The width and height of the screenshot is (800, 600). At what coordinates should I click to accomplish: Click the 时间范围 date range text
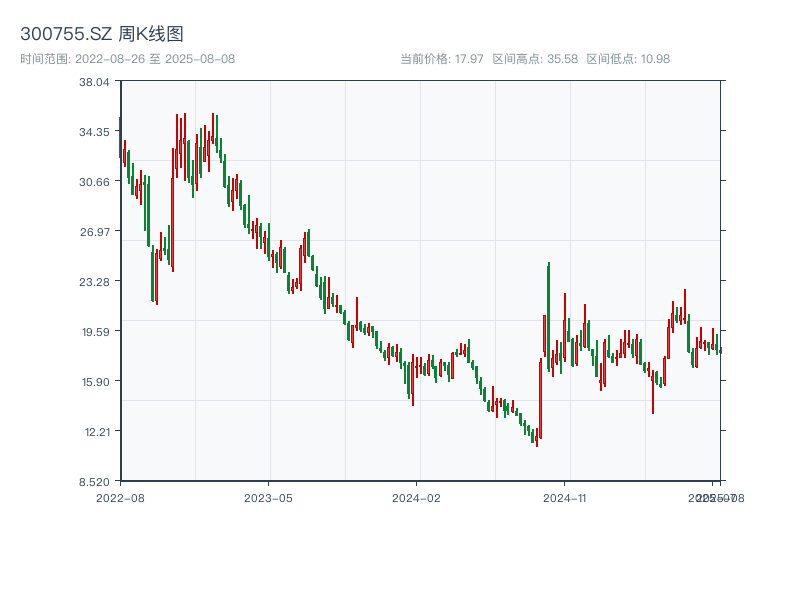(127, 59)
